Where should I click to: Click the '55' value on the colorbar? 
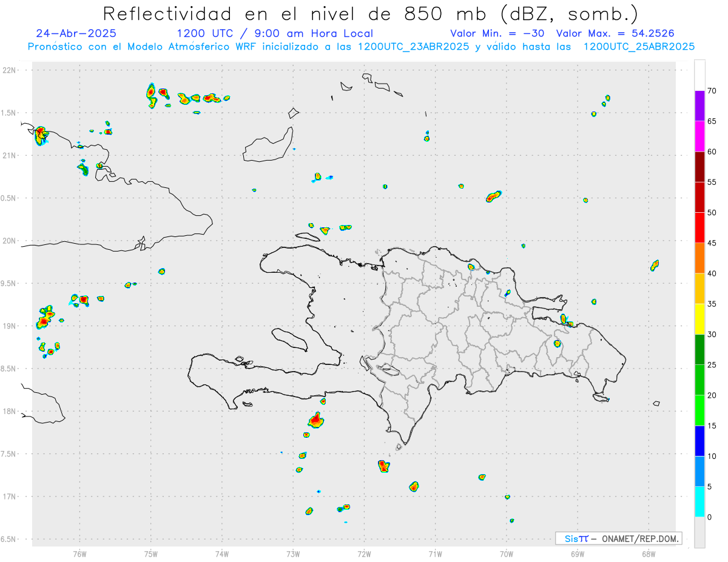pyautogui.click(x=712, y=182)
